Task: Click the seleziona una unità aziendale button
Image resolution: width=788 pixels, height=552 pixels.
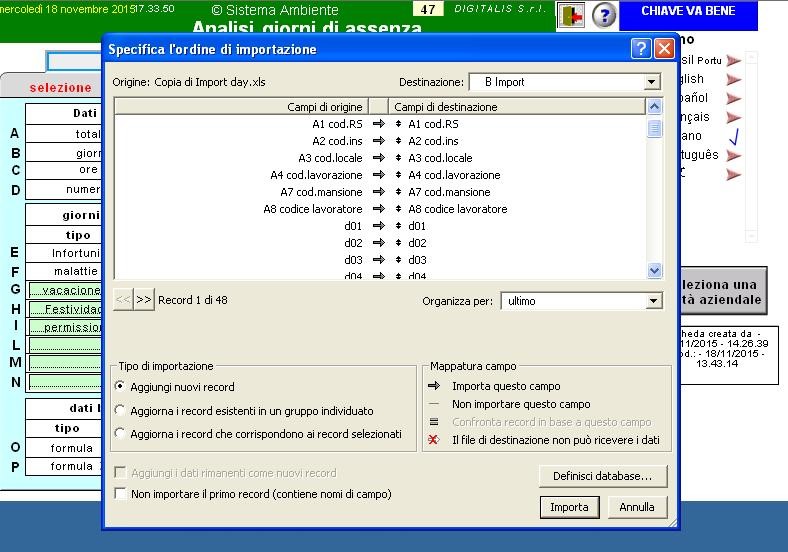Action: click(723, 292)
